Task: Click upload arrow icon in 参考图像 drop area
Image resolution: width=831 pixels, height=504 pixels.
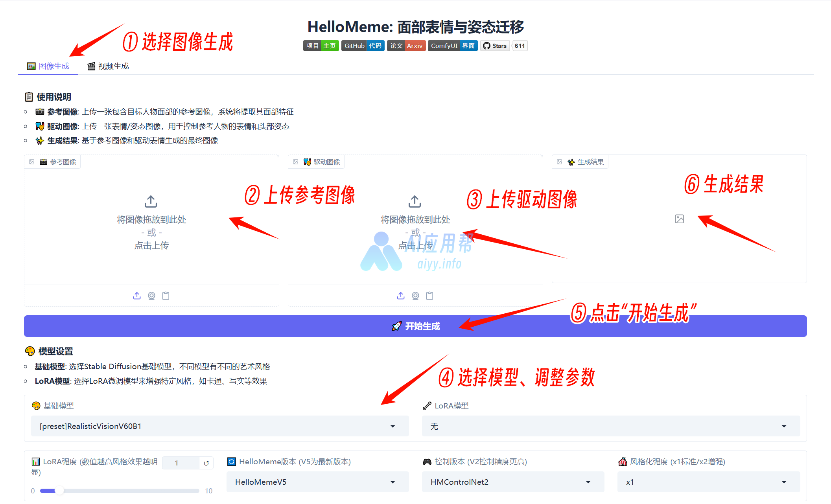Action: click(151, 201)
